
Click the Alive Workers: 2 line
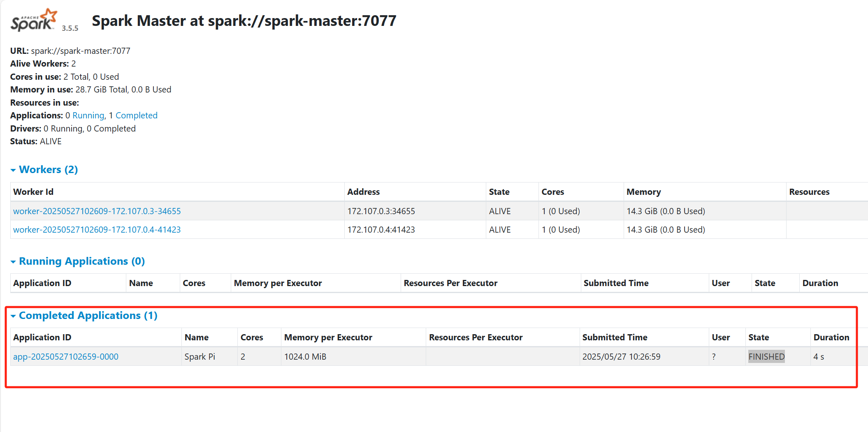43,63
